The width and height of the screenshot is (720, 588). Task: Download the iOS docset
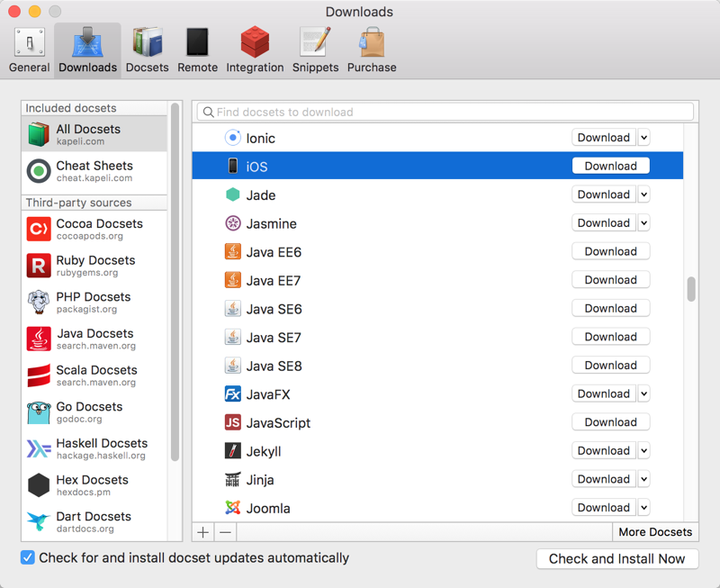(611, 166)
